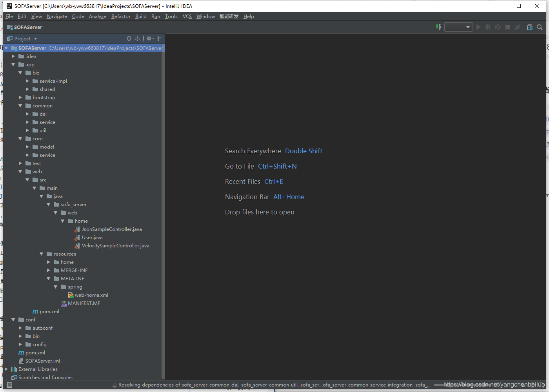Expand the MERGE-INF folder
Screen dimensions: 549x392
point(48,270)
